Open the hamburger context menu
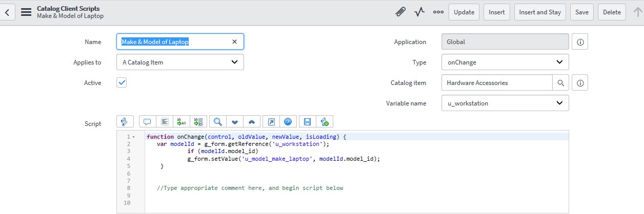 tap(26, 12)
